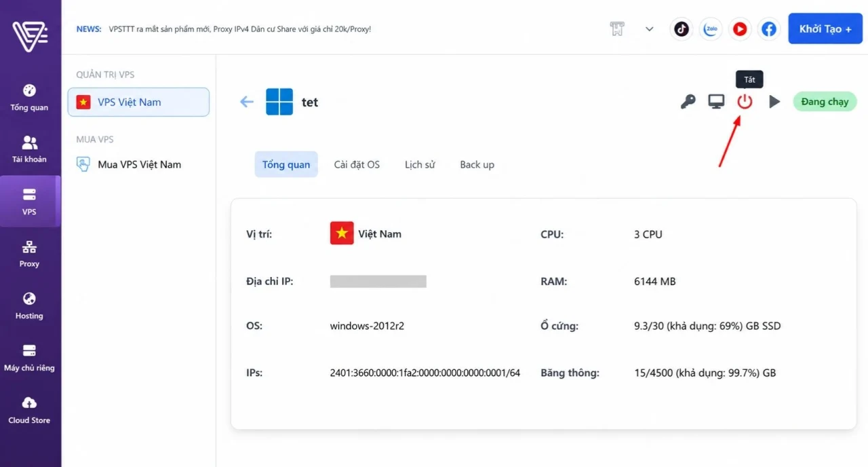The image size is (868, 467).
Task: Click the 15/4500 GB bandwidth value
Action: tap(705, 373)
